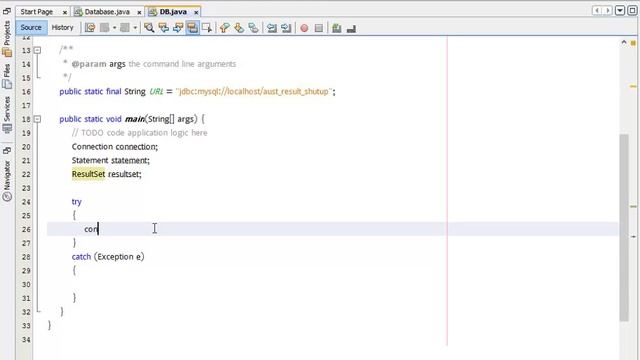This screenshot has width=640, height=360.
Task: Comment out the selected lines
Action: pyautogui.click(x=336, y=28)
